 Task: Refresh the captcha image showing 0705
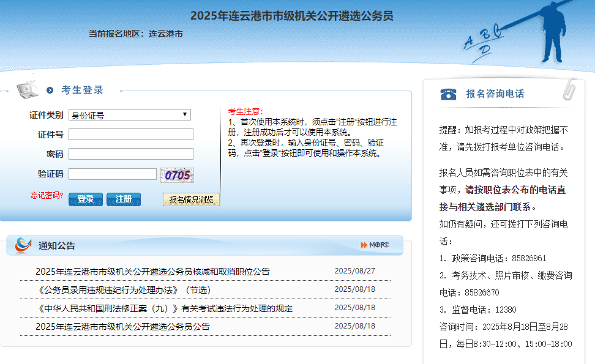[x=177, y=175]
